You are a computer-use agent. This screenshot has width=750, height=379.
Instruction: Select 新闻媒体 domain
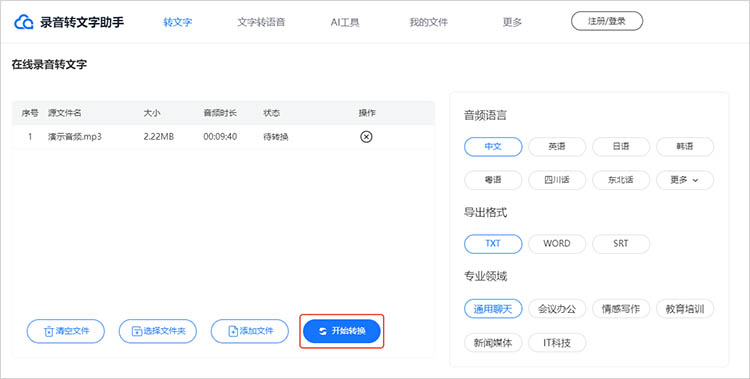pyautogui.click(x=493, y=343)
